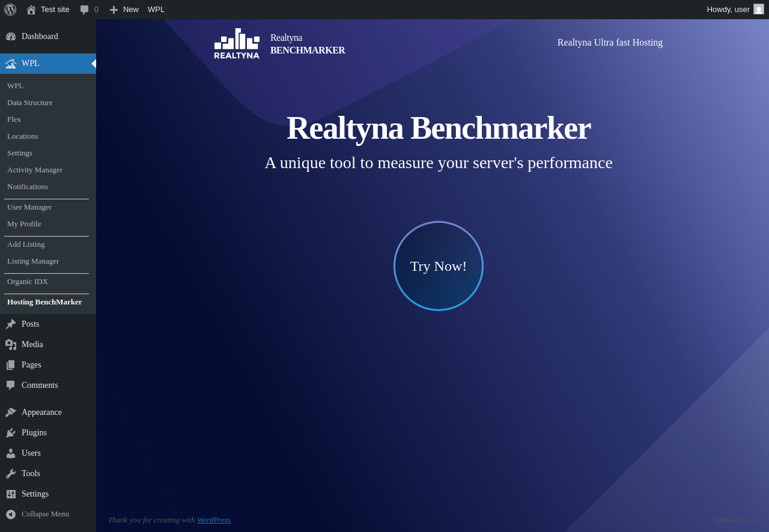The width and height of the screenshot is (769, 532).
Task: Click the user avatar in admin bar
Action: coord(759,9)
